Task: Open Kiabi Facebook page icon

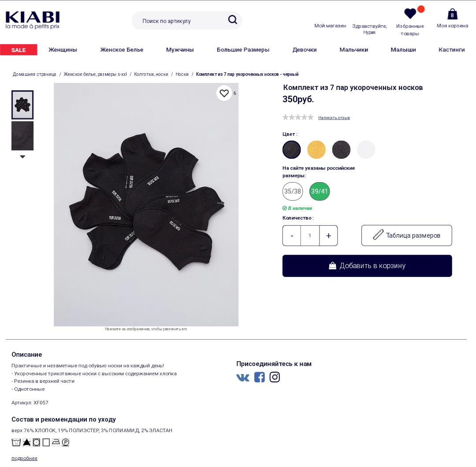Action: tap(259, 377)
